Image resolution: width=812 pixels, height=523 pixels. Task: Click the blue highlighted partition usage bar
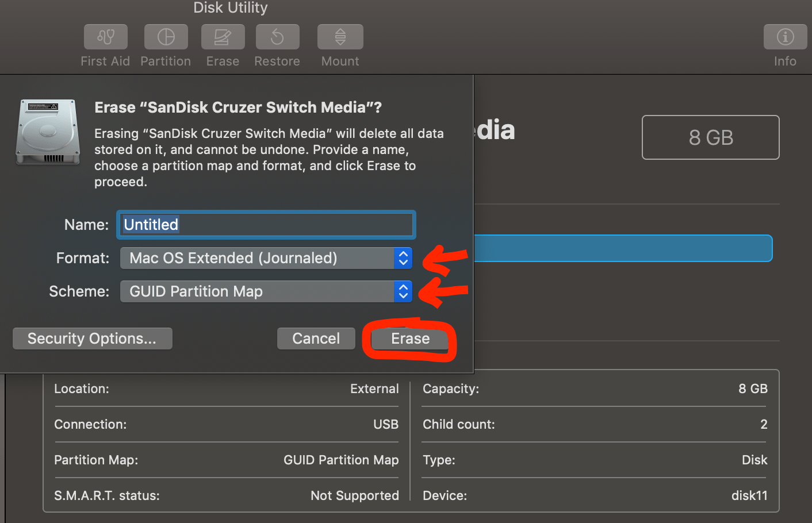point(621,248)
